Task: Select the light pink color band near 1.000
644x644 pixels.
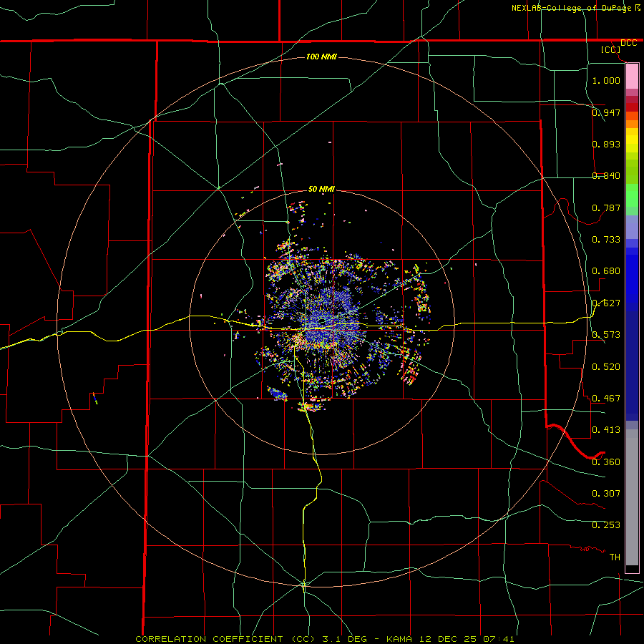Action: pyautogui.click(x=632, y=77)
